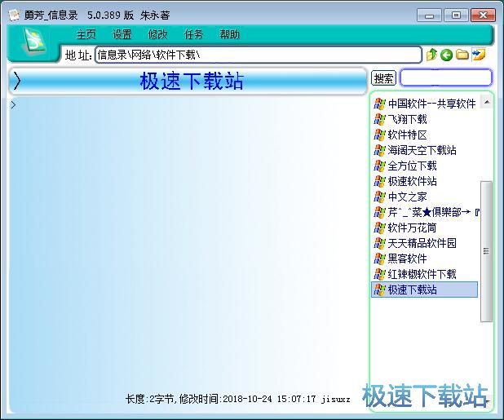504x420 pixels.
Task: Click the application logo in teal header
Action: click(x=34, y=42)
